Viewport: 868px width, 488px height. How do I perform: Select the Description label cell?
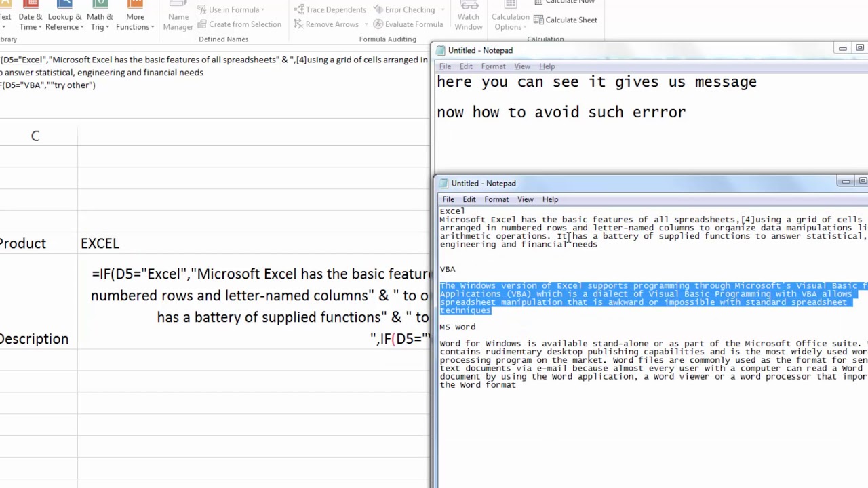pyautogui.click(x=39, y=302)
